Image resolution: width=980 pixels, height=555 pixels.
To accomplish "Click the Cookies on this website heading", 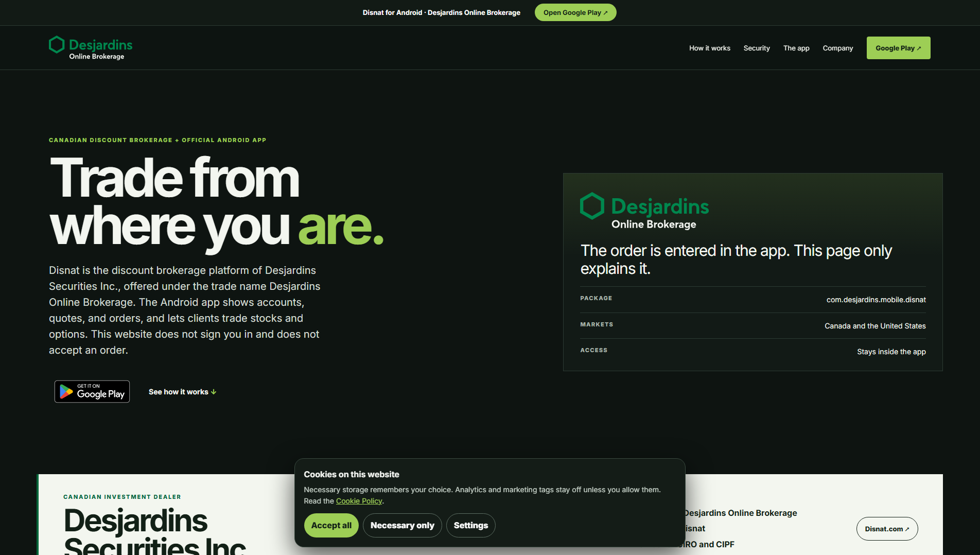I will click(x=352, y=474).
